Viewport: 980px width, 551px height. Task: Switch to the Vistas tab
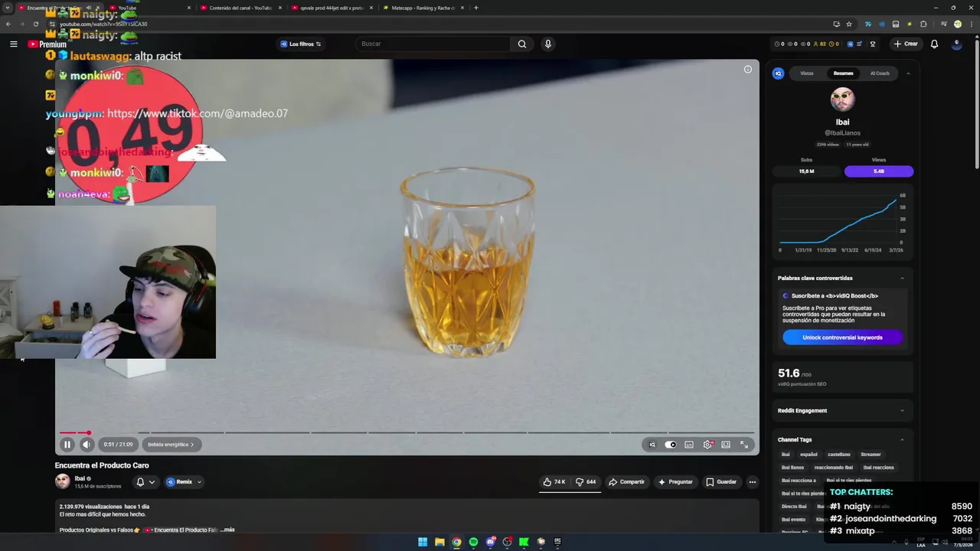click(807, 73)
